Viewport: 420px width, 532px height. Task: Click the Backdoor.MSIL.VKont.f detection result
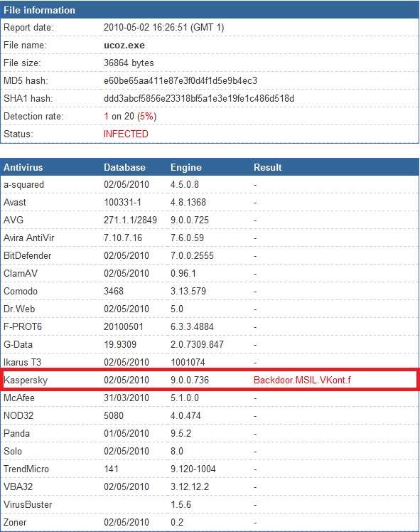coord(302,380)
